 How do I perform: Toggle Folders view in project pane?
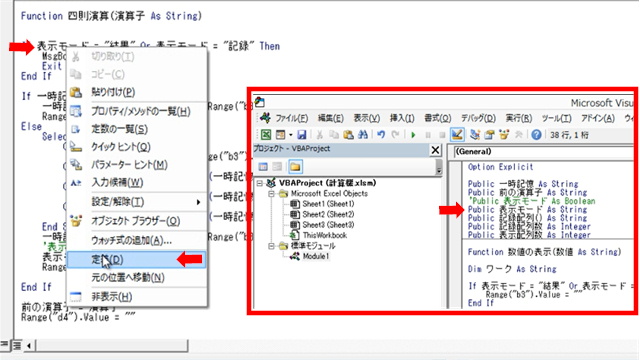pyautogui.click(x=295, y=167)
